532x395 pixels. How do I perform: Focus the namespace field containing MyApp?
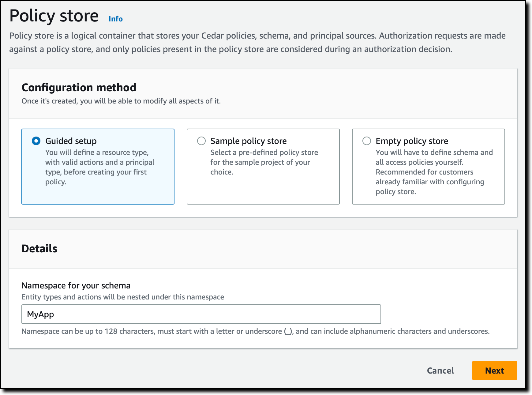click(201, 314)
